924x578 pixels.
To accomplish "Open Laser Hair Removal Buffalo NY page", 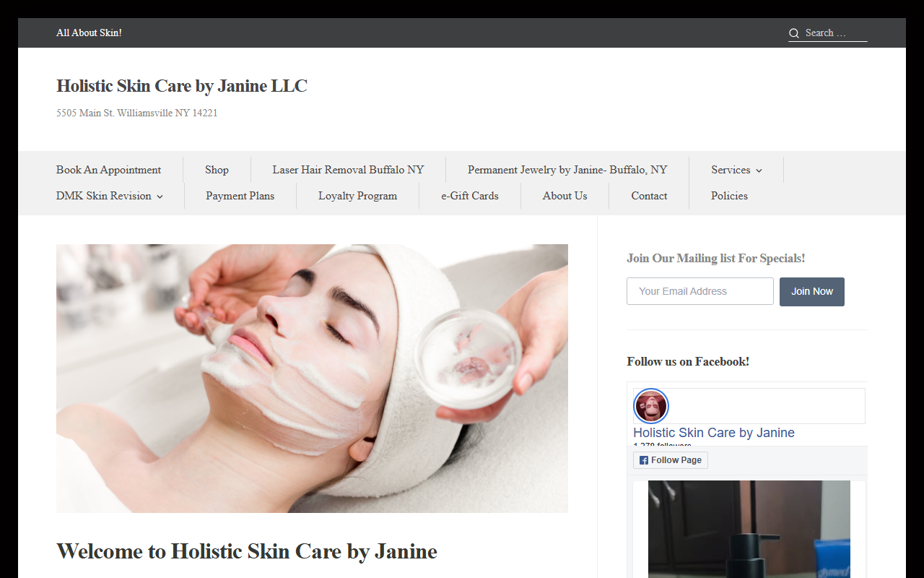I will pos(348,170).
